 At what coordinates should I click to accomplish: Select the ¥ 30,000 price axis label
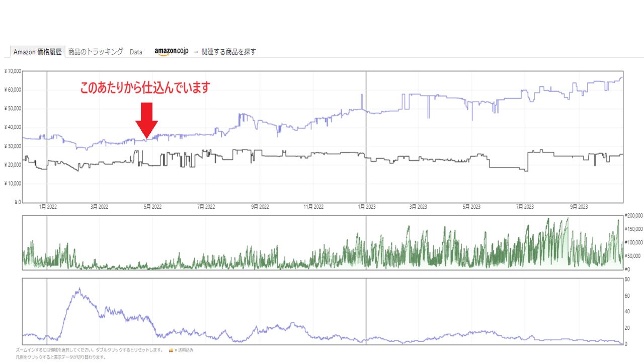coord(13,146)
